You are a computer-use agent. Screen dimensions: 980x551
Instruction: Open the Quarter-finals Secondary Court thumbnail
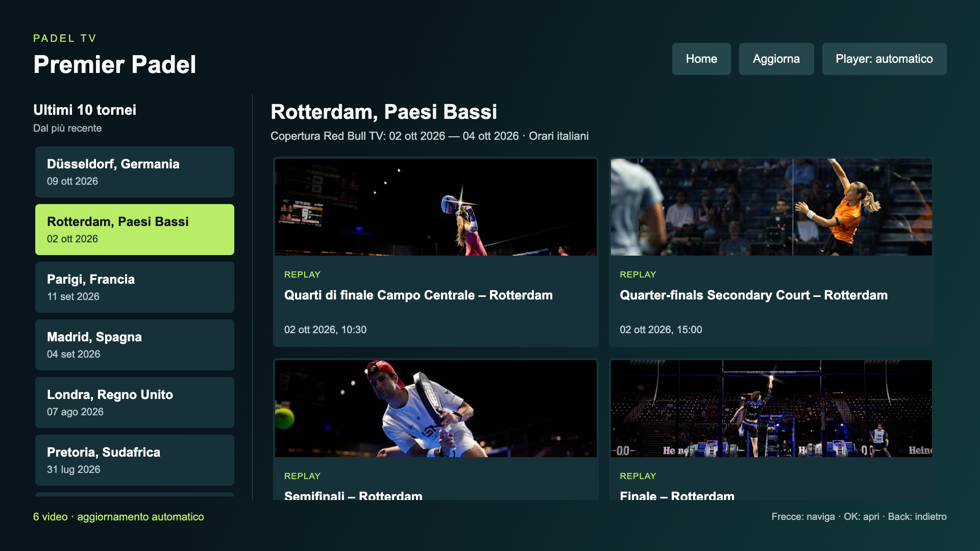tap(771, 207)
